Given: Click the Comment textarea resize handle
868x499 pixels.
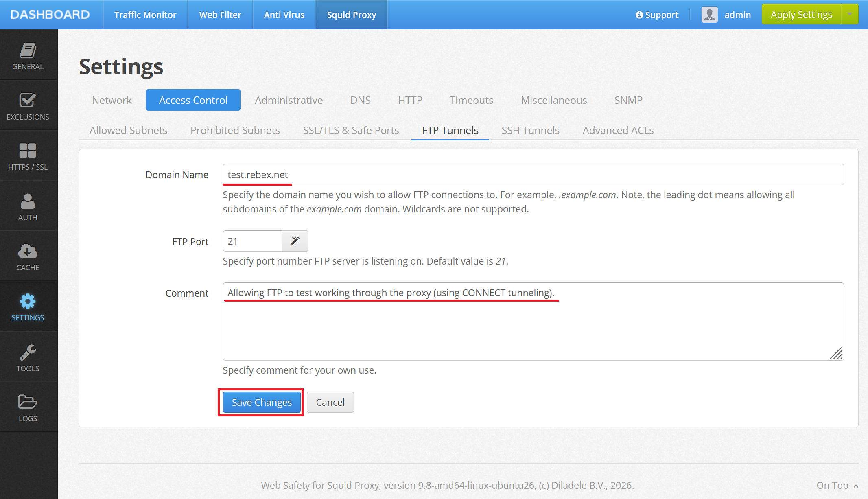Looking at the screenshot, I should tap(837, 353).
